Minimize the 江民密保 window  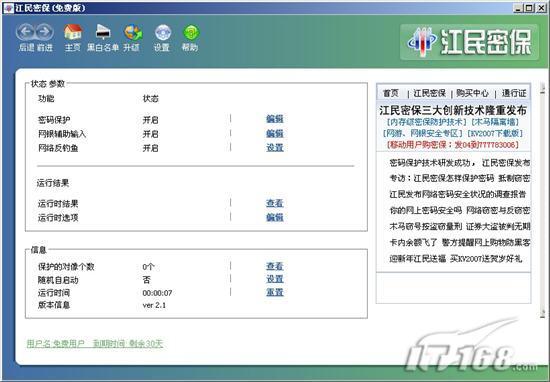click(518, 8)
